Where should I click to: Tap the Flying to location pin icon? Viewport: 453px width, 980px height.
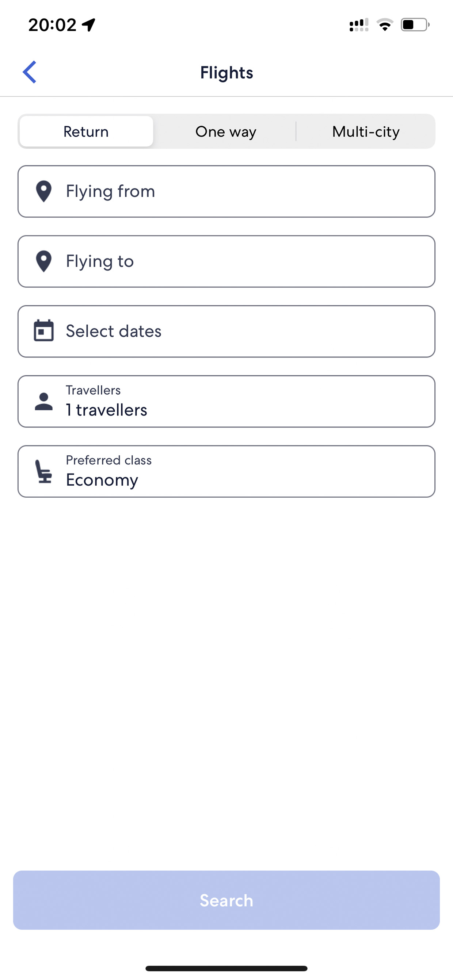pos(44,261)
